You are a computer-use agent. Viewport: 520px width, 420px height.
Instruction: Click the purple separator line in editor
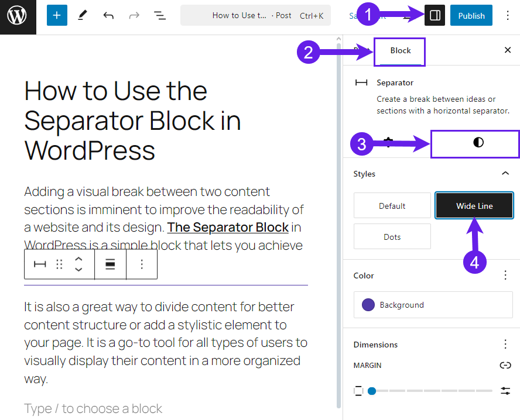point(166,285)
